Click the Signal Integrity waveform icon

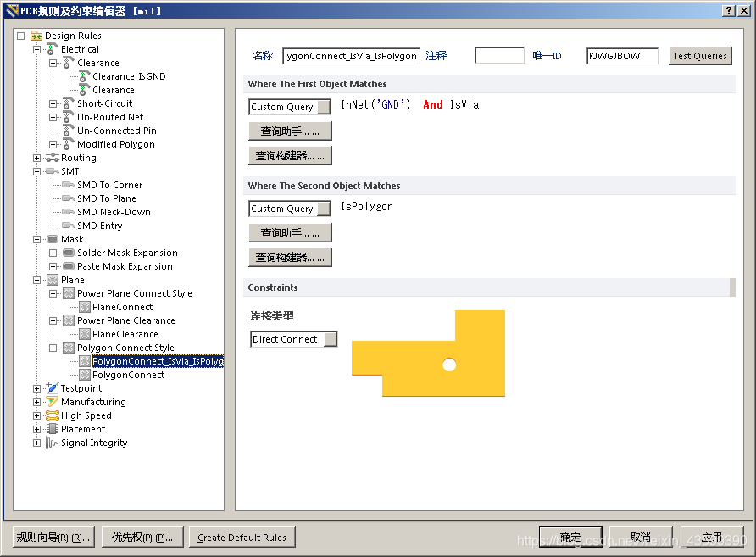coord(52,443)
